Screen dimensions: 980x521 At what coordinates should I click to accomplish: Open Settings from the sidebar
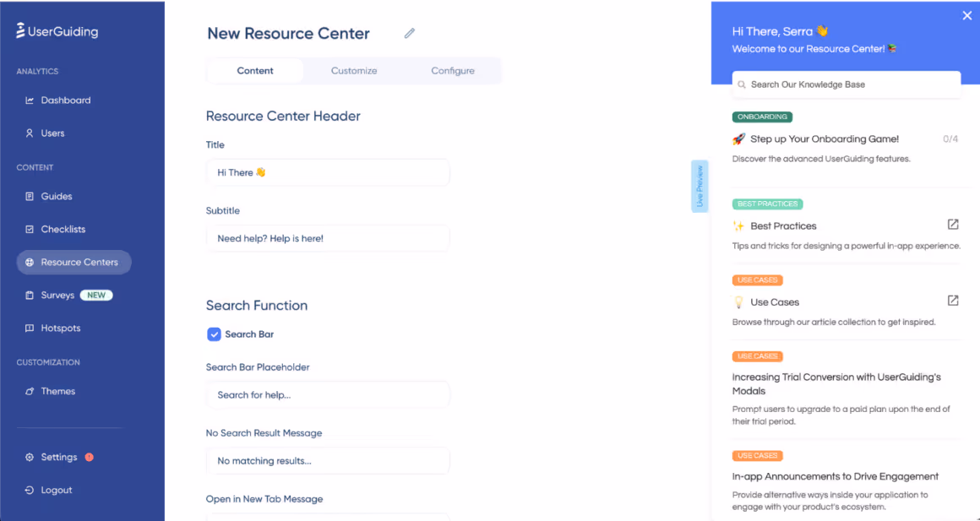(x=59, y=458)
